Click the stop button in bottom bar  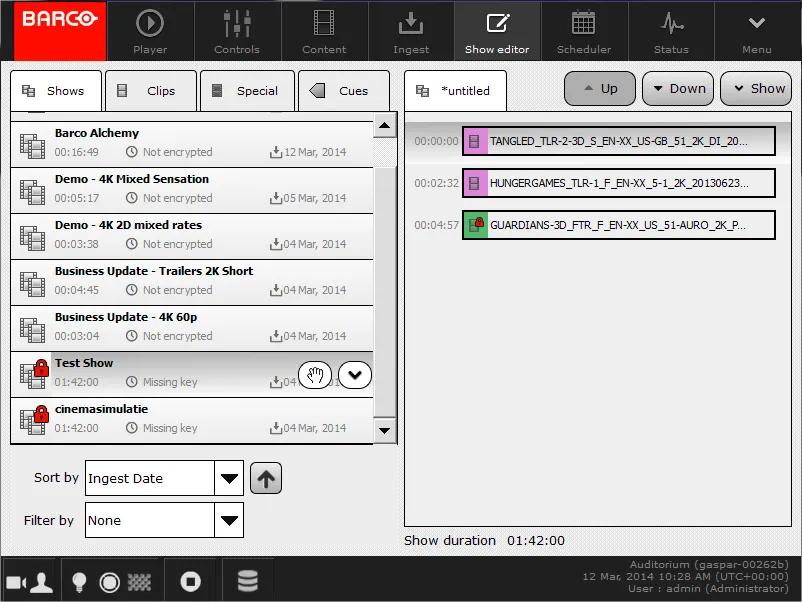click(190, 581)
